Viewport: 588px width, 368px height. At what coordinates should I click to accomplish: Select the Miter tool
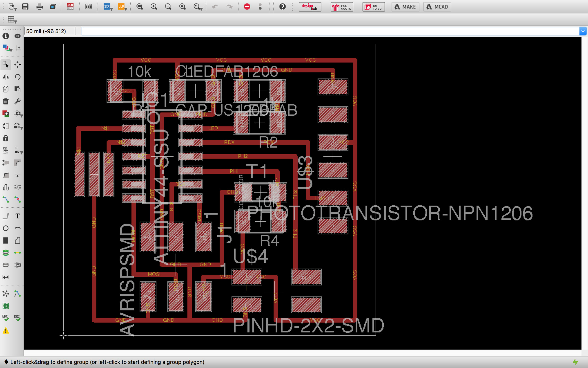click(18, 163)
